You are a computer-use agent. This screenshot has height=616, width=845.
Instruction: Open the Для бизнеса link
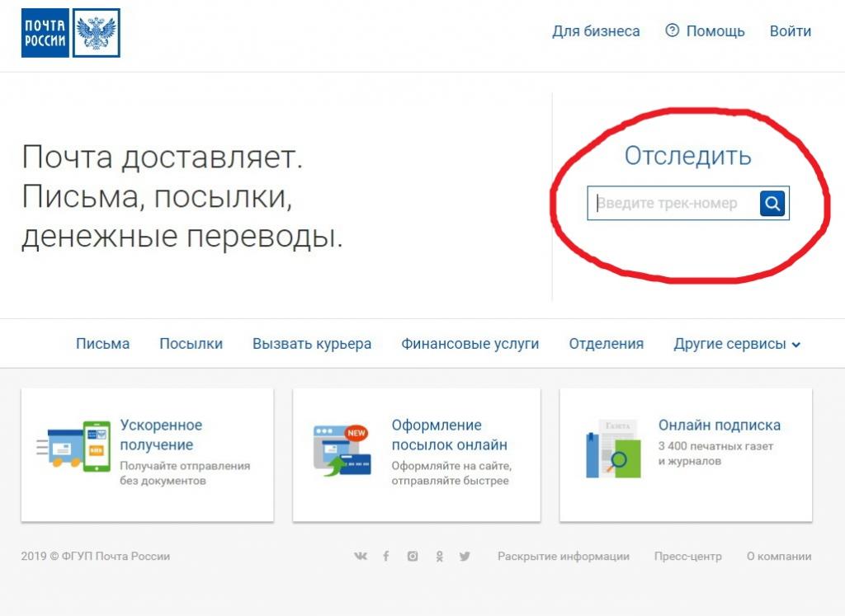596,31
